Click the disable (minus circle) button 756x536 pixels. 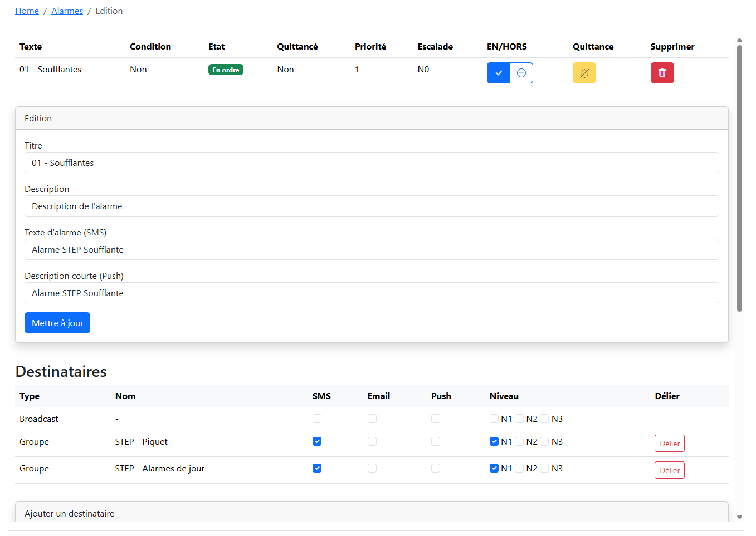521,73
